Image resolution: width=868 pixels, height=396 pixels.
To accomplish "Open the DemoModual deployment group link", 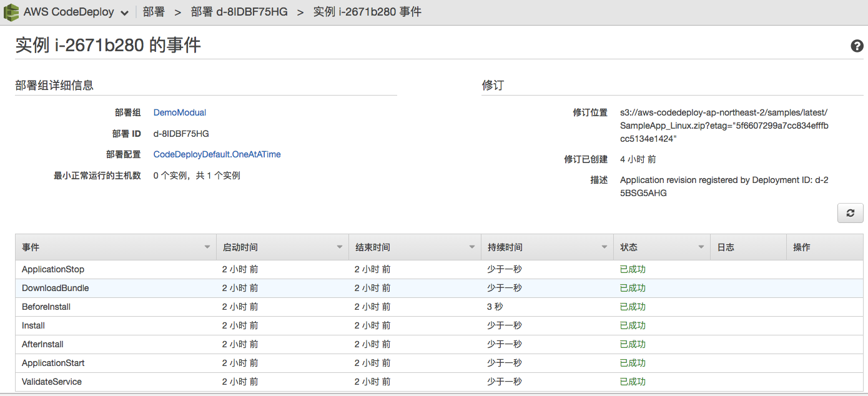I will (x=180, y=112).
